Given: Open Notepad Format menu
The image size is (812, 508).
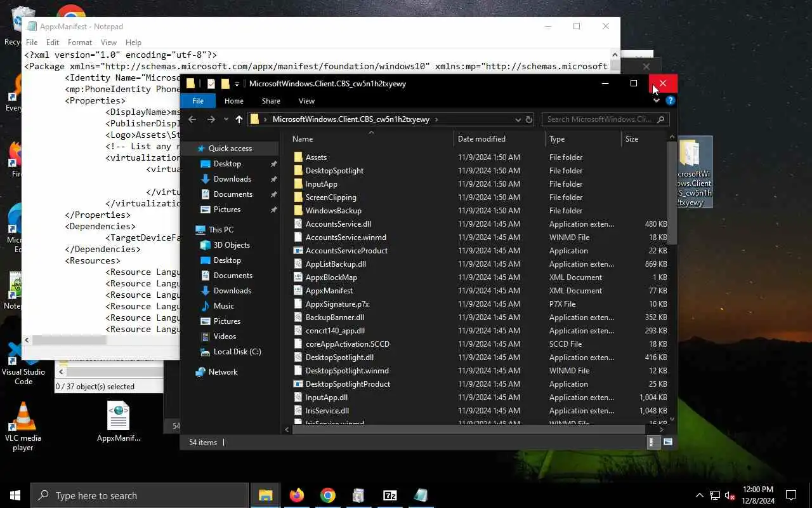Looking at the screenshot, I should click(80, 43).
